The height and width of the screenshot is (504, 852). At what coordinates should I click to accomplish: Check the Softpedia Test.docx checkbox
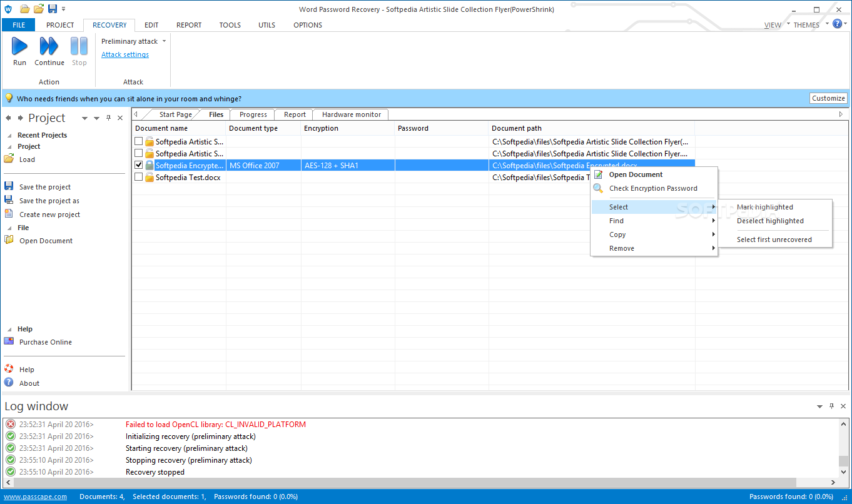(x=138, y=177)
